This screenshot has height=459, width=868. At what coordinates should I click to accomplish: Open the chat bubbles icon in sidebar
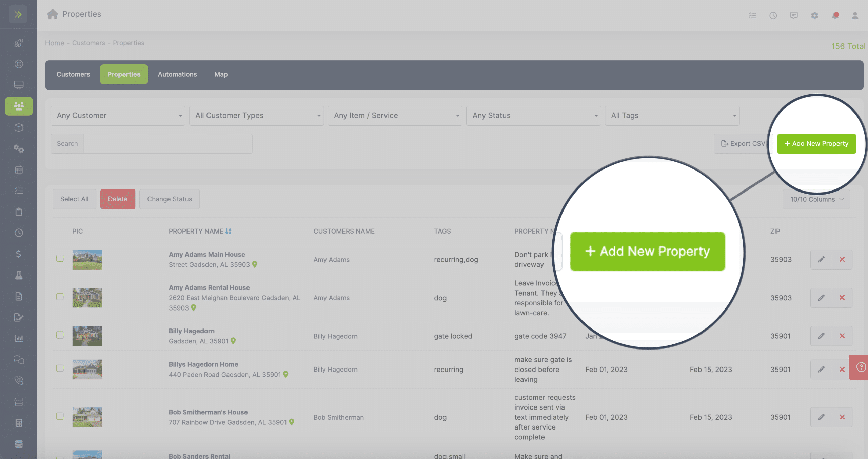click(19, 359)
